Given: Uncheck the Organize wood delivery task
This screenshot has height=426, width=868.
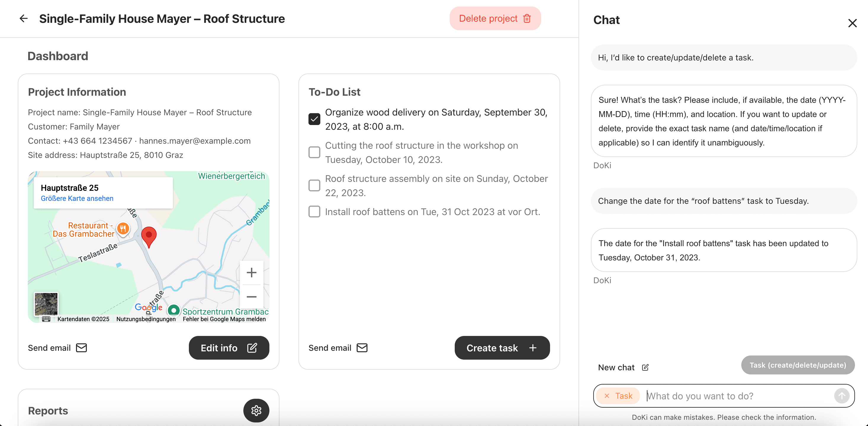Looking at the screenshot, I should click(x=314, y=119).
